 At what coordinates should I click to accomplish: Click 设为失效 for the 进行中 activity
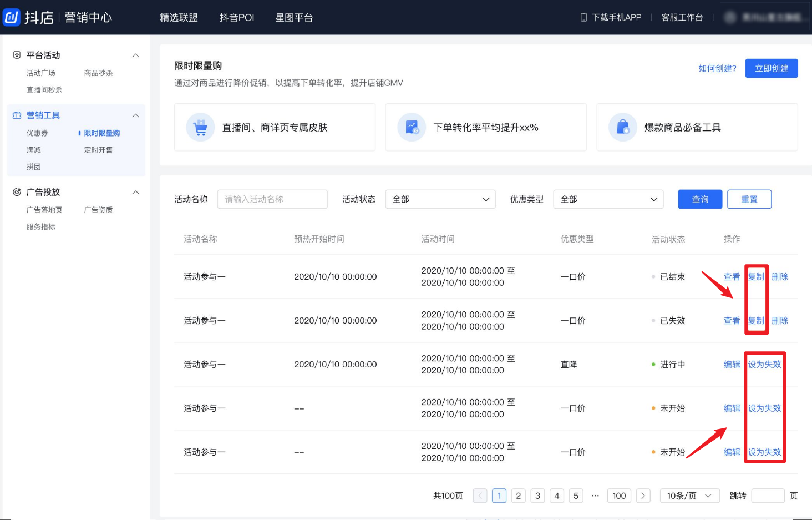point(764,364)
